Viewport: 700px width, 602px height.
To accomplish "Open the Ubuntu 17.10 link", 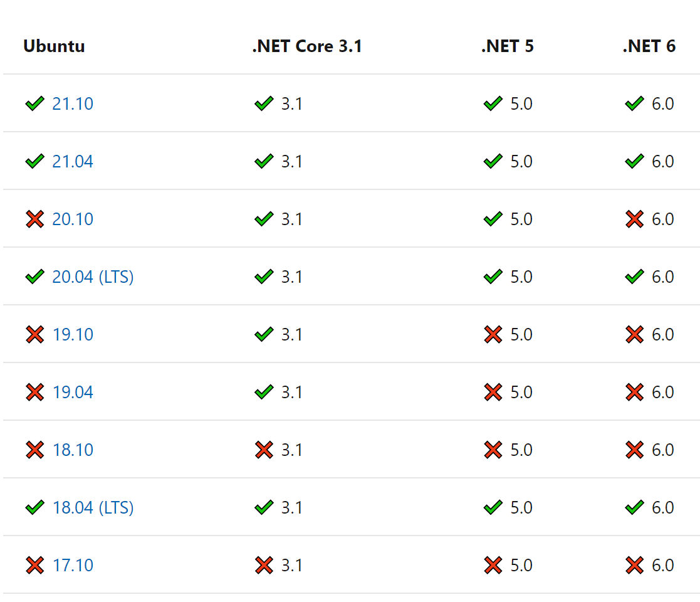I will point(73,566).
